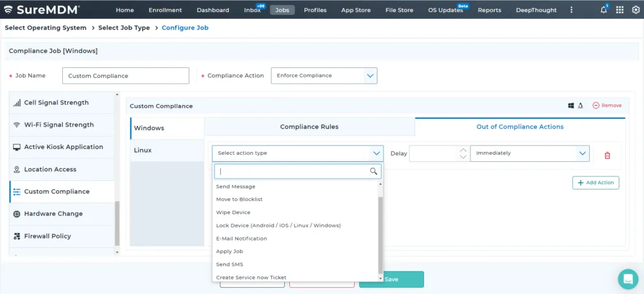Click the Hardware Change chip icon
644x294 pixels.
click(x=17, y=214)
